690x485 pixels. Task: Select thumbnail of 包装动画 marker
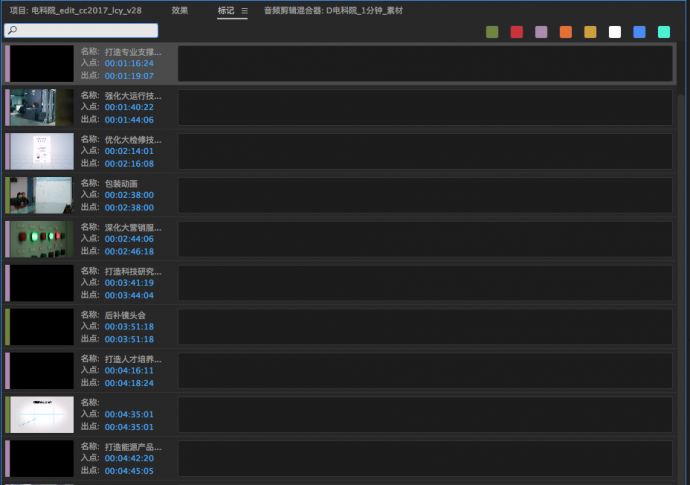[42, 195]
